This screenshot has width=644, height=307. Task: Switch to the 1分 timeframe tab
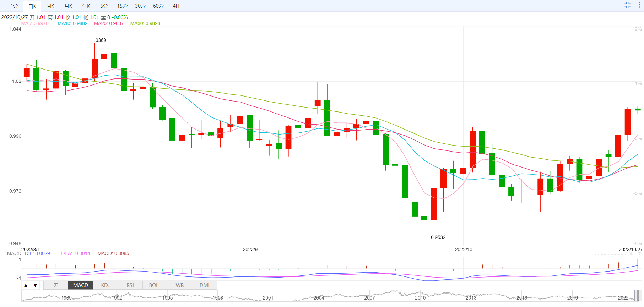pos(14,6)
